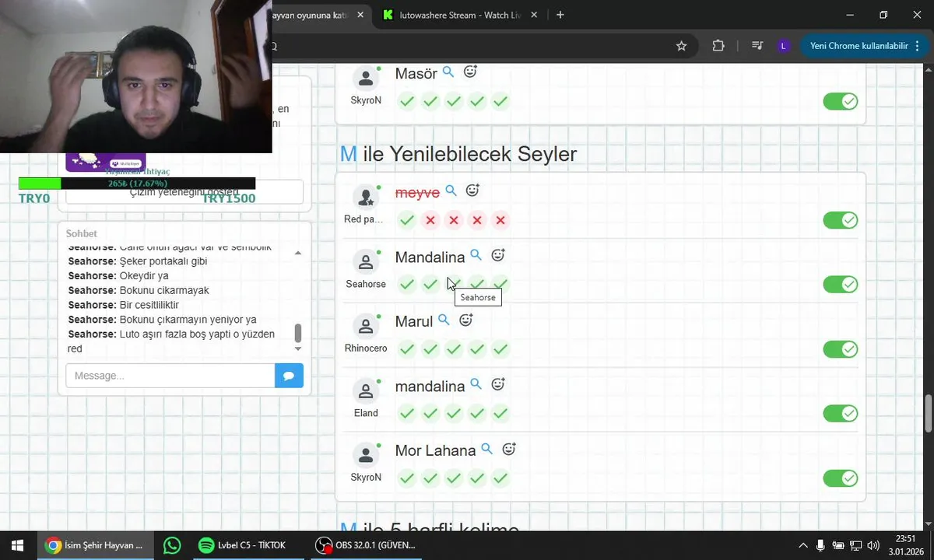This screenshot has height=560, width=934.
Task: Toggle approval switch for Masör
Action: pyautogui.click(x=840, y=101)
